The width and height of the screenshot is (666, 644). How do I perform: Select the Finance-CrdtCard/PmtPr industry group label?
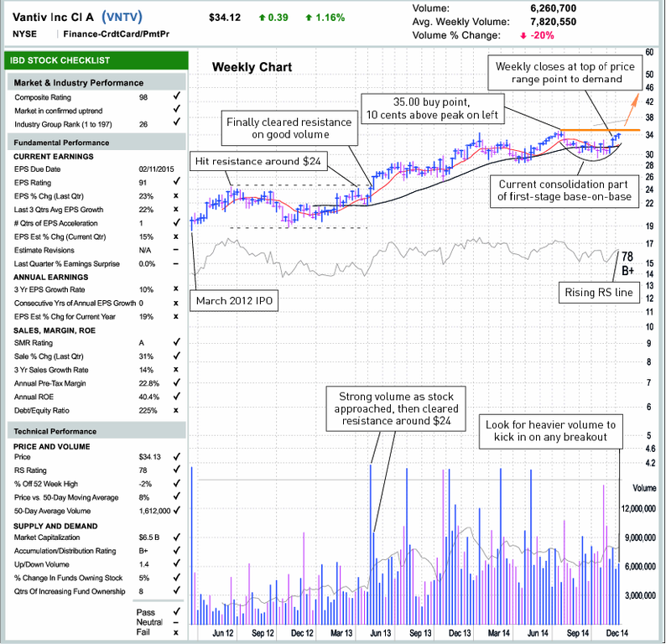(x=117, y=34)
